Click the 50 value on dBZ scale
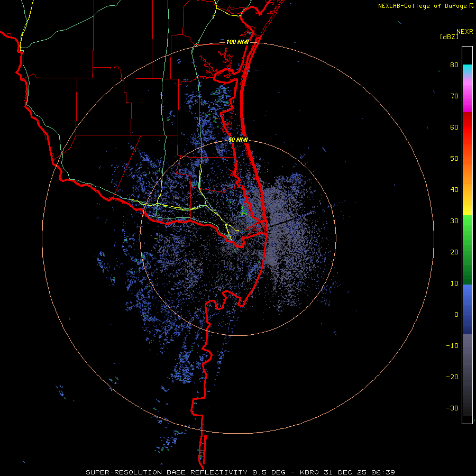This screenshot has width=476, height=476. tap(454, 159)
